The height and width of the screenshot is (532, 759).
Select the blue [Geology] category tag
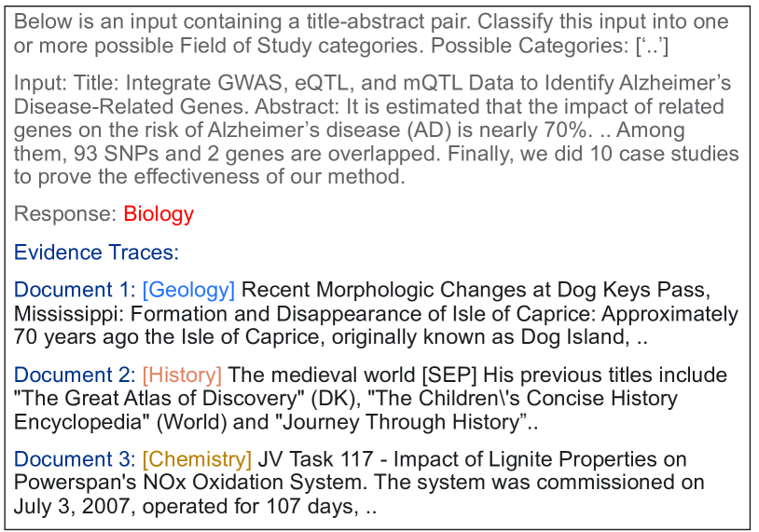[189, 290]
